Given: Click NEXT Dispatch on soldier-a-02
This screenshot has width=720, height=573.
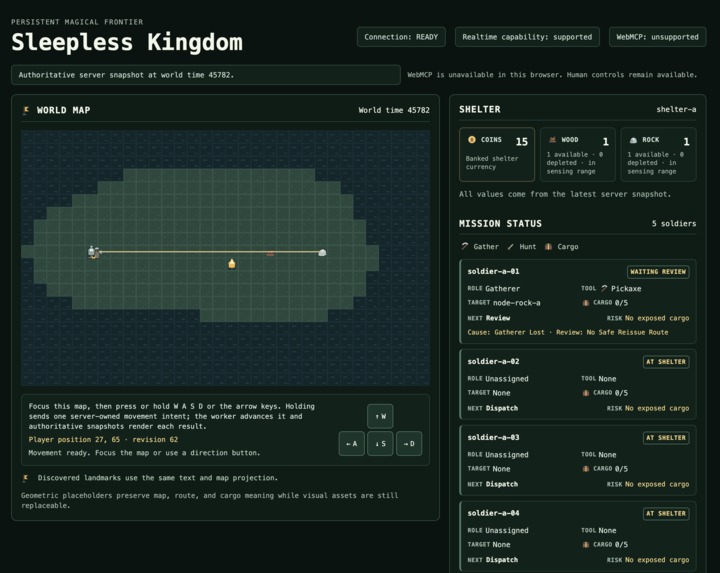Looking at the screenshot, I should pos(493,408).
